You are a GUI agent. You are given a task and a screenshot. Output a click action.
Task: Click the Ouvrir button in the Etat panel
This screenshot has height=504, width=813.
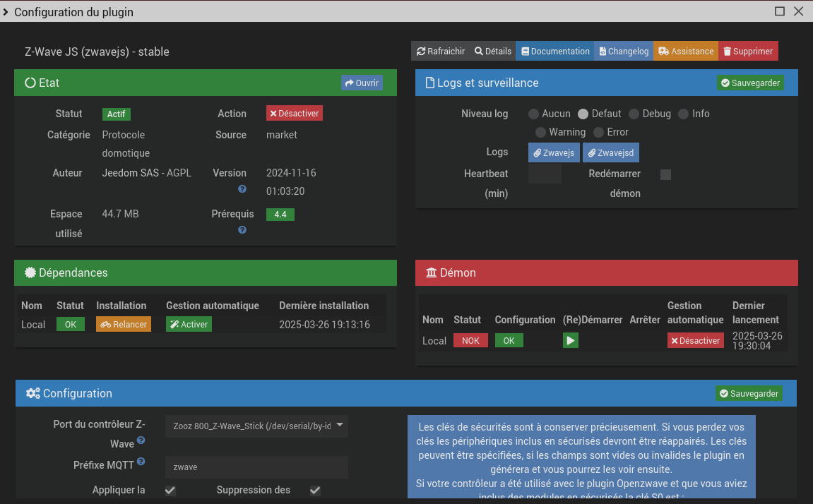tap(362, 83)
